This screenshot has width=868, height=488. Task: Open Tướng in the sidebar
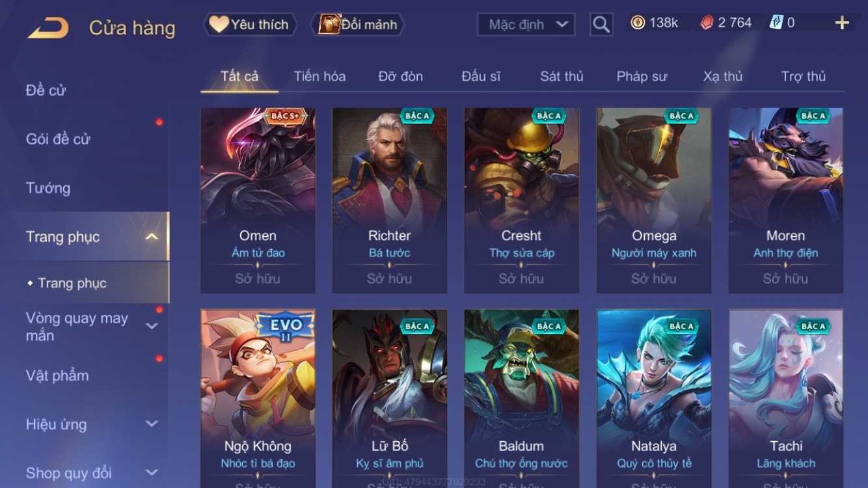tap(48, 188)
